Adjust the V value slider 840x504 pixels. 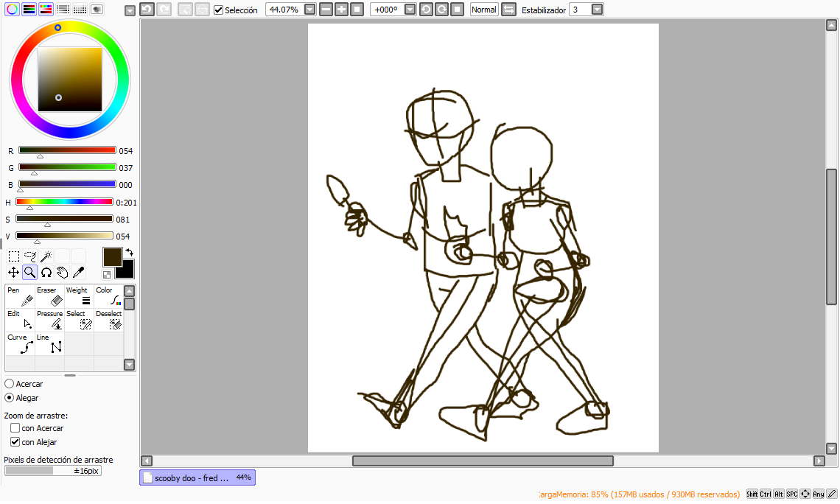point(64,236)
